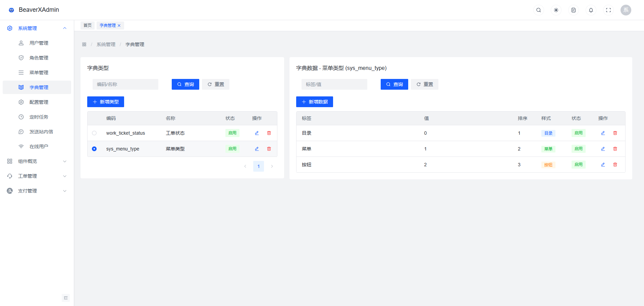The width and height of the screenshot is (644, 306).
Task: Open 菜单管理 in the sidebar
Action: 37,73
